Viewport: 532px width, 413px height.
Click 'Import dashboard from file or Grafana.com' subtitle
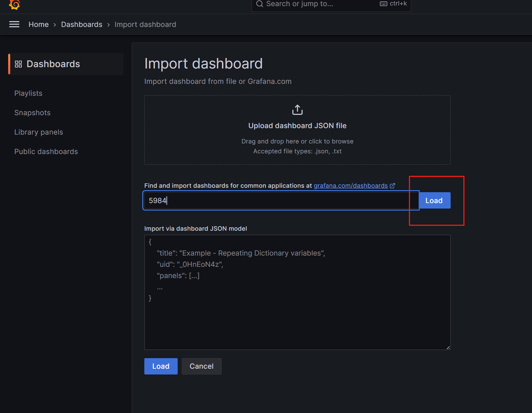(218, 81)
